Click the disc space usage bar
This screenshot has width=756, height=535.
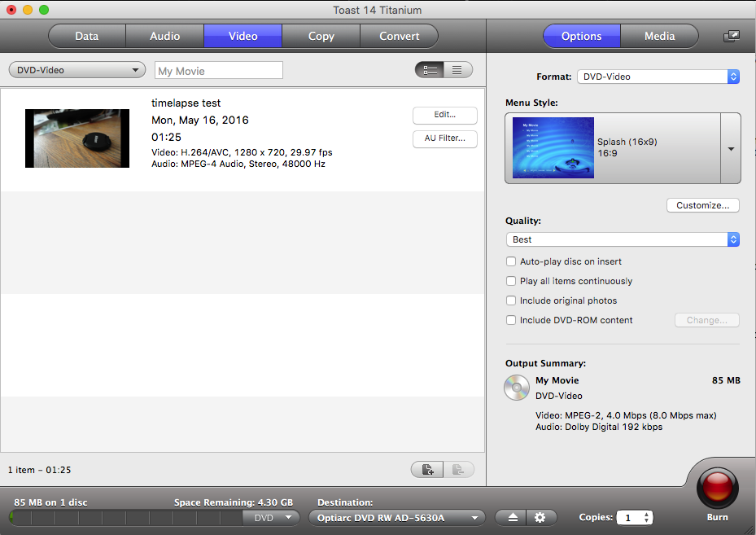[x=126, y=518]
